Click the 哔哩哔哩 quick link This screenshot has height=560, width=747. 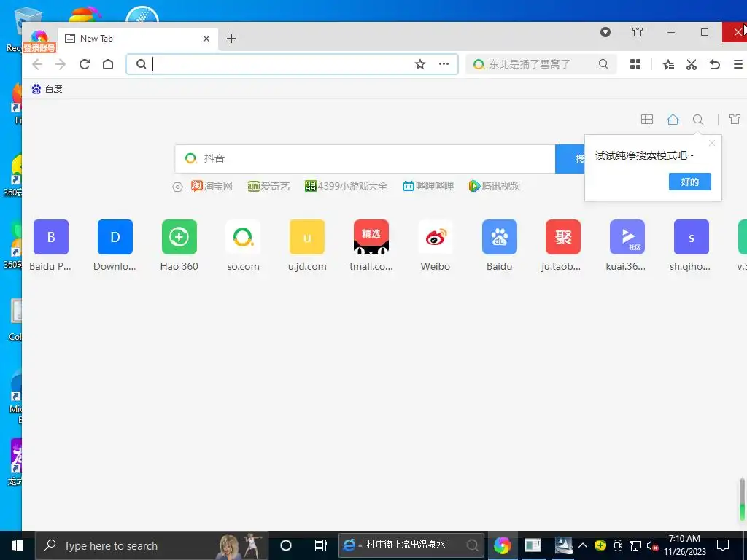point(428,186)
